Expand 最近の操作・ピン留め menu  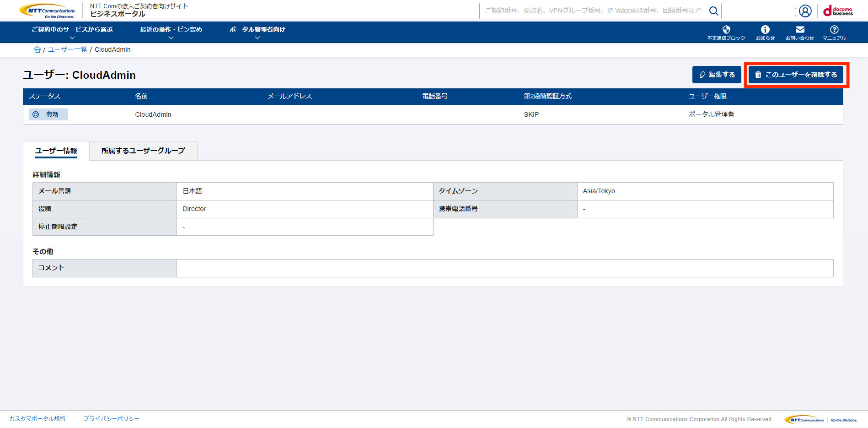click(x=171, y=32)
